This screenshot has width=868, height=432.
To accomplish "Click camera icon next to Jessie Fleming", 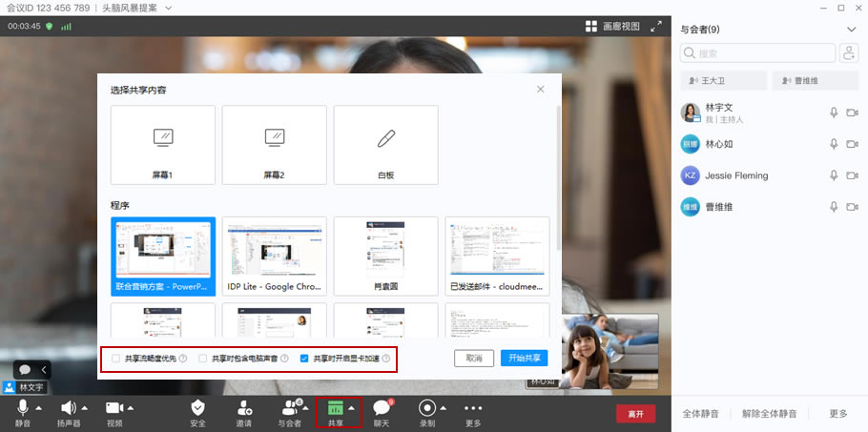I will point(852,175).
